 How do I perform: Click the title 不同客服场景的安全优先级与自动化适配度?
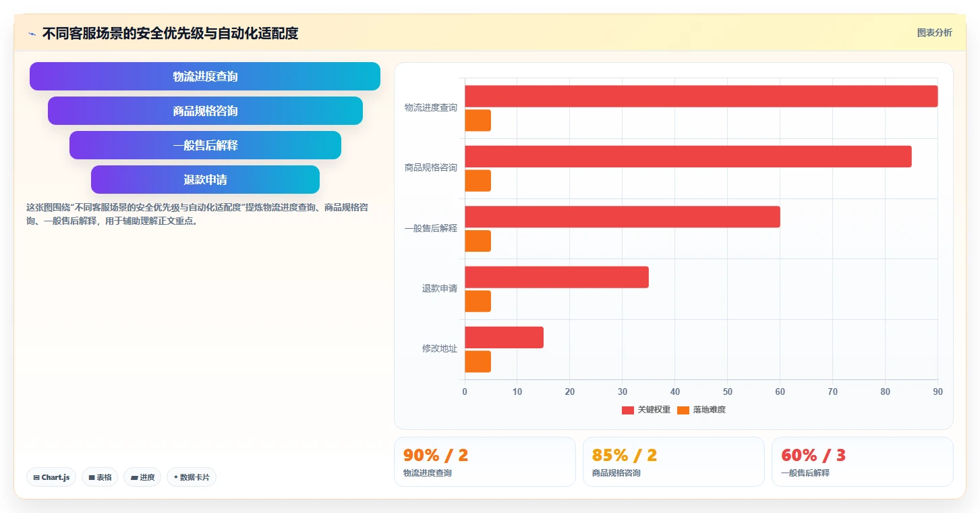[x=170, y=33]
